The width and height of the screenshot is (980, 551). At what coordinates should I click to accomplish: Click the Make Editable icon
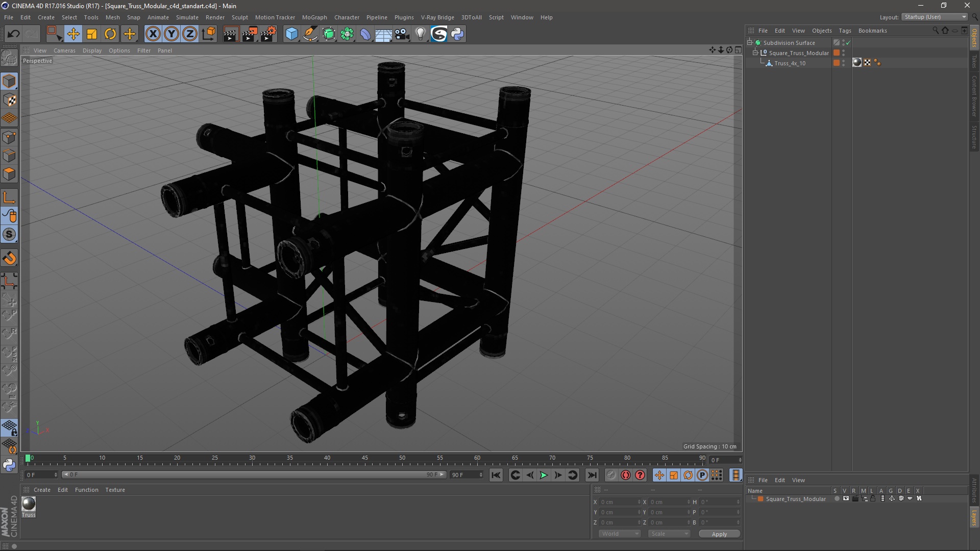click(9, 58)
